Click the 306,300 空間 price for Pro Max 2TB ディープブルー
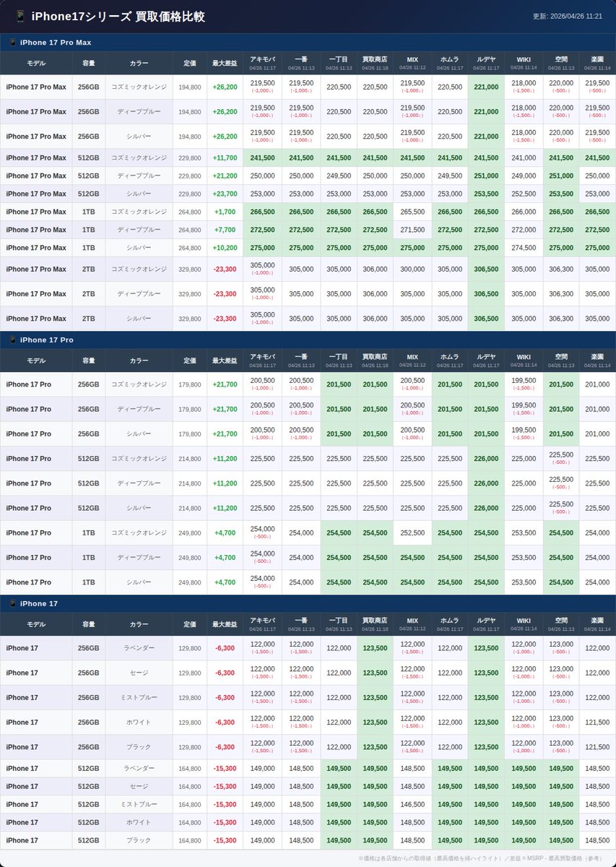This screenshot has width=616, height=867. pos(561,294)
